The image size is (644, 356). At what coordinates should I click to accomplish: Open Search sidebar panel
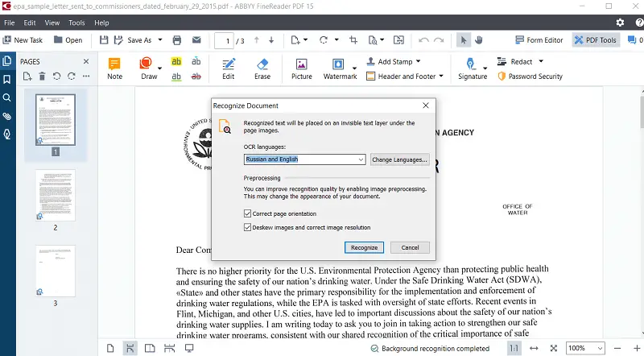coord(7,97)
